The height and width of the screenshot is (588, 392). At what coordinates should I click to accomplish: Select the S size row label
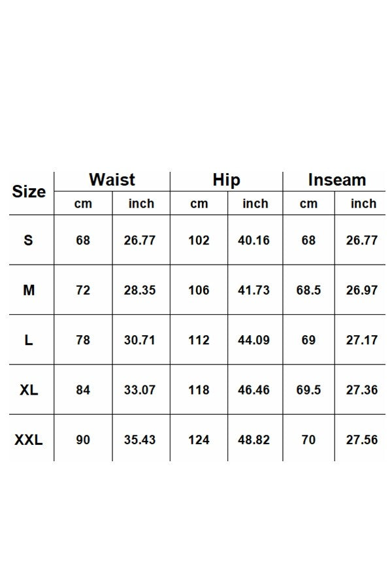coord(28,240)
